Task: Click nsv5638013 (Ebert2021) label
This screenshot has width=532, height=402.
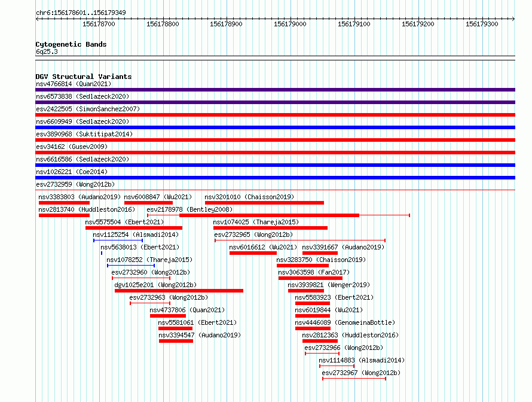Action: point(140,247)
